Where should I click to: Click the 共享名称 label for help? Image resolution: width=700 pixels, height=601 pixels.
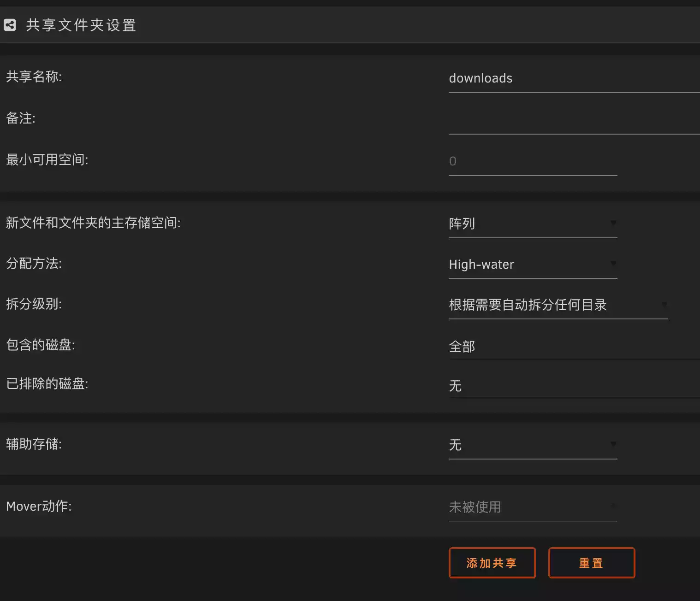click(34, 77)
